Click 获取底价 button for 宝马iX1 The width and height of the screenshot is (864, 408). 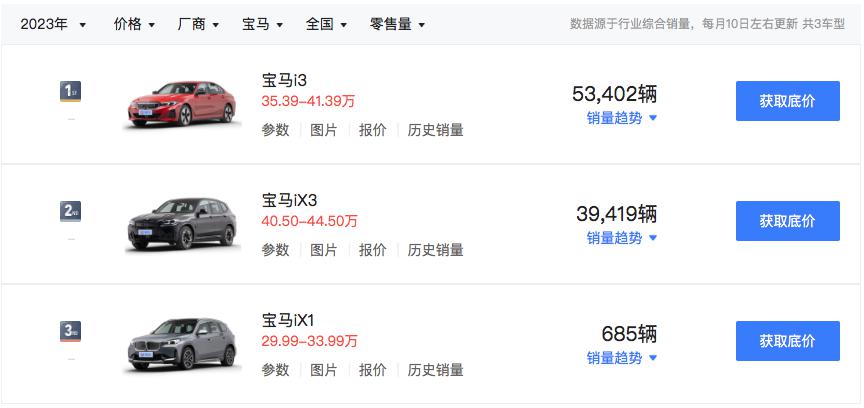pos(787,341)
